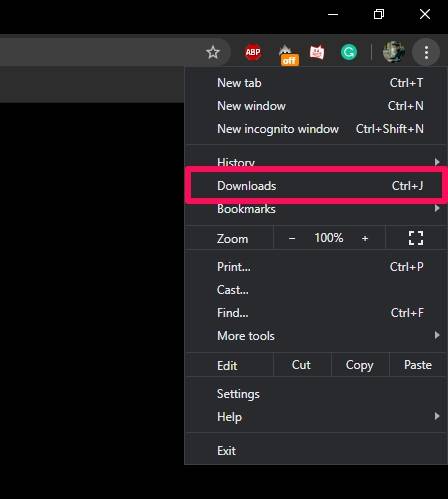Viewport: 448px width, 499px height.
Task: Select New tab
Action: pos(315,83)
